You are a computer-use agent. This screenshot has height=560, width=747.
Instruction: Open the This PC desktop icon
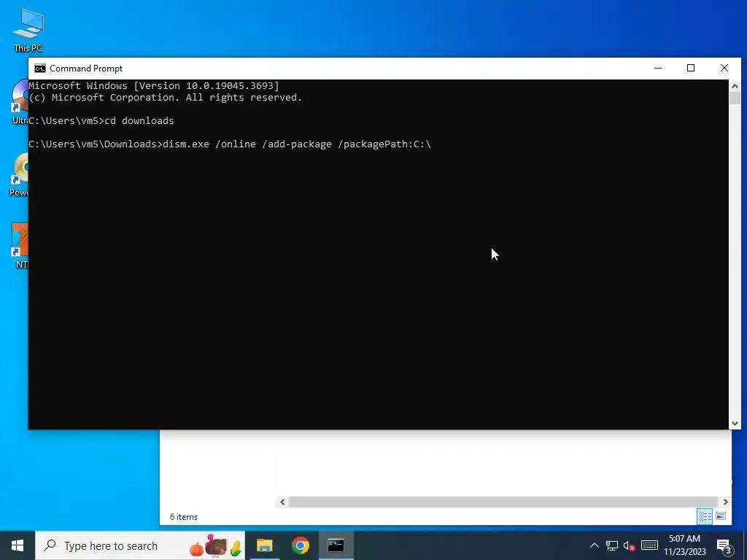pyautogui.click(x=28, y=31)
